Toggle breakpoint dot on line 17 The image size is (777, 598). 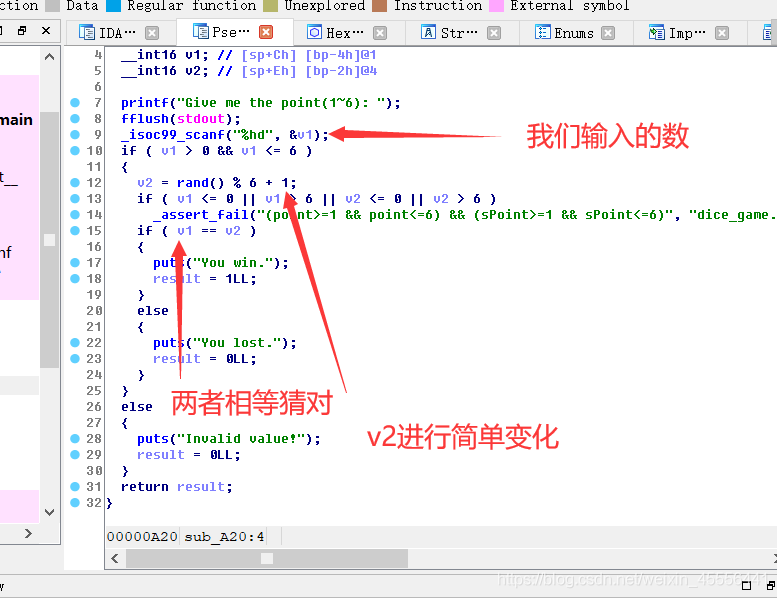point(75,263)
